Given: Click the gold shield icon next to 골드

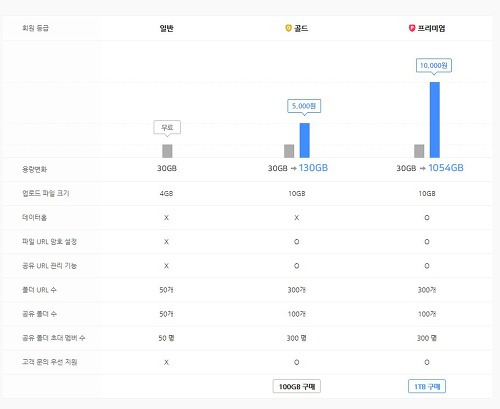Looking at the screenshot, I should pyautogui.click(x=289, y=28).
